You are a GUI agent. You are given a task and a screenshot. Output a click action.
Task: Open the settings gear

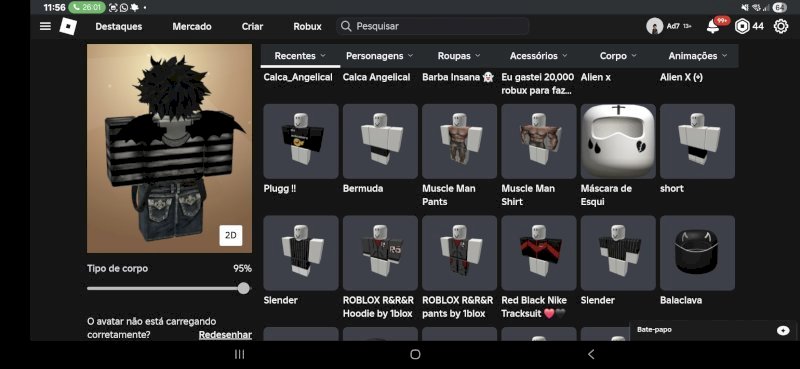781,27
